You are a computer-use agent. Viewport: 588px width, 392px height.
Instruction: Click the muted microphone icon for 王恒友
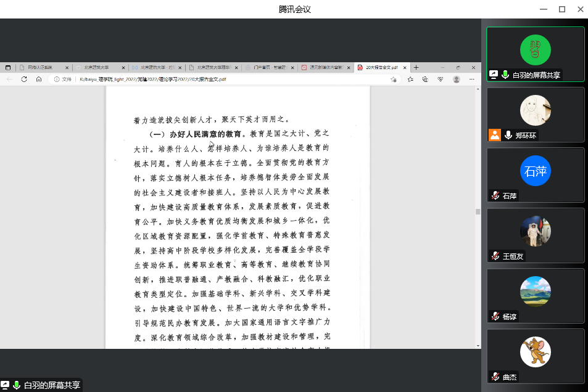[495, 256]
